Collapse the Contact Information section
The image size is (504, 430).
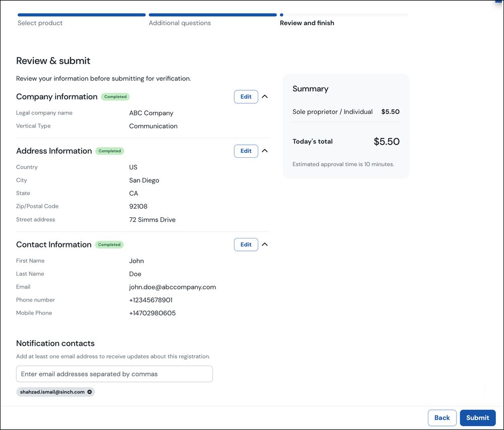pos(264,244)
